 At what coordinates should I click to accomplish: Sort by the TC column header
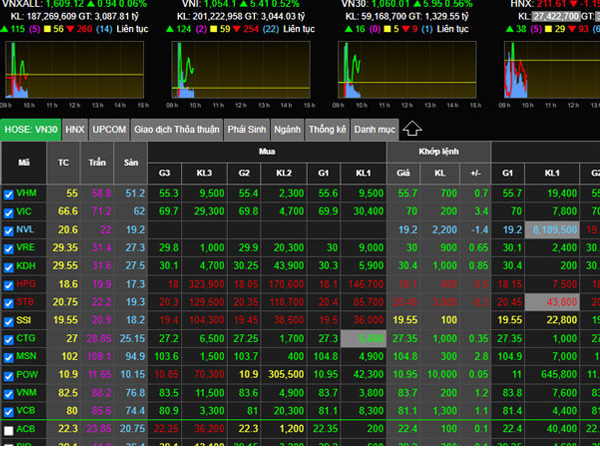coord(63,163)
